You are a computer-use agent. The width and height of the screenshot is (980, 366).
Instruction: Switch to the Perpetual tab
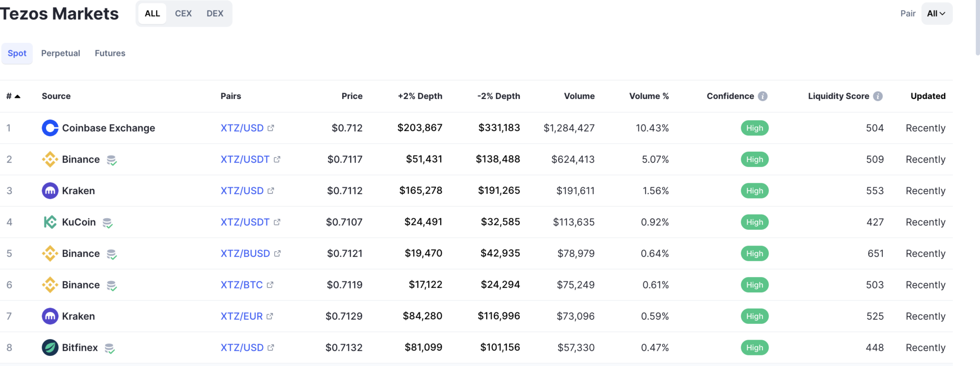(x=61, y=53)
